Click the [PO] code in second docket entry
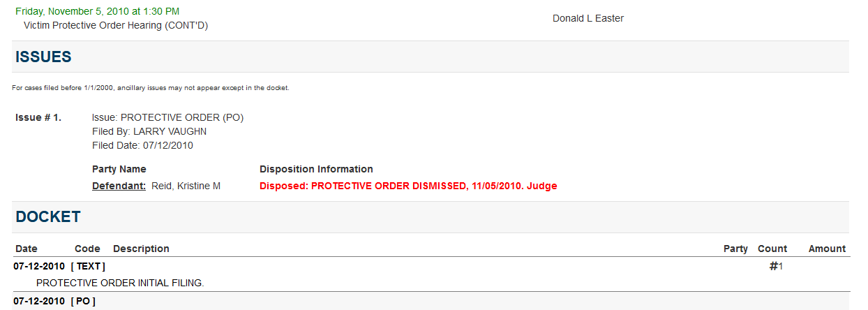 click(83, 301)
